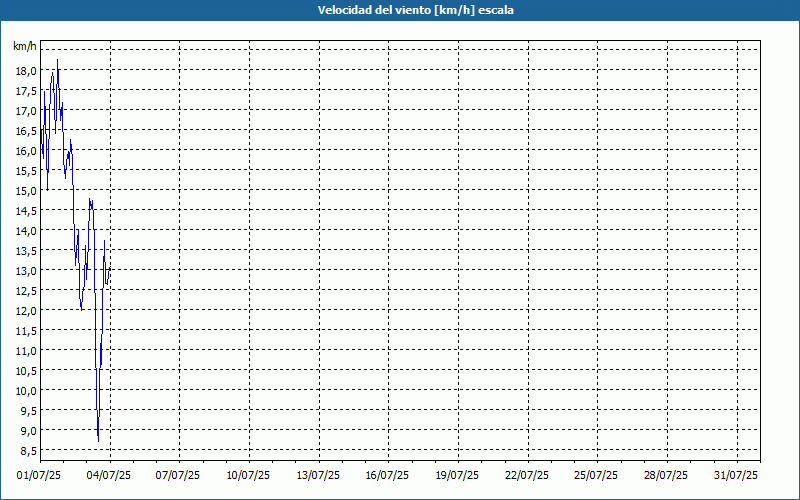Image resolution: width=800 pixels, height=500 pixels.
Task: Click the 15,5 Y-axis label
Action: coord(26,170)
